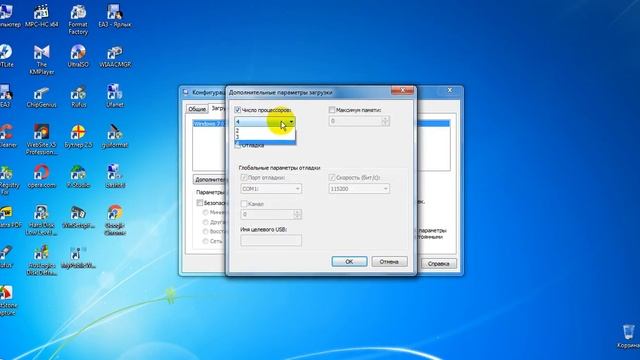Select the Ufanet desktop icon

pyautogui.click(x=115, y=96)
